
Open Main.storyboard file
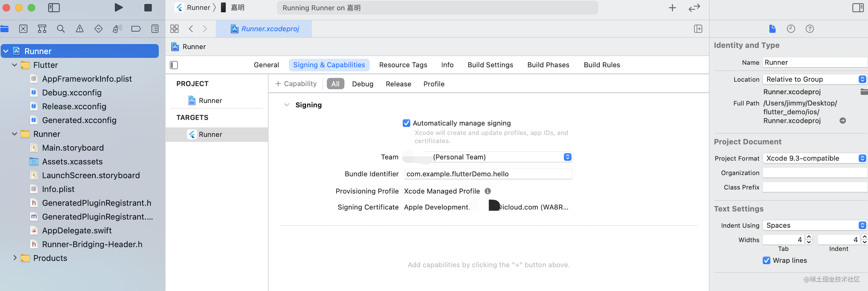click(x=73, y=148)
